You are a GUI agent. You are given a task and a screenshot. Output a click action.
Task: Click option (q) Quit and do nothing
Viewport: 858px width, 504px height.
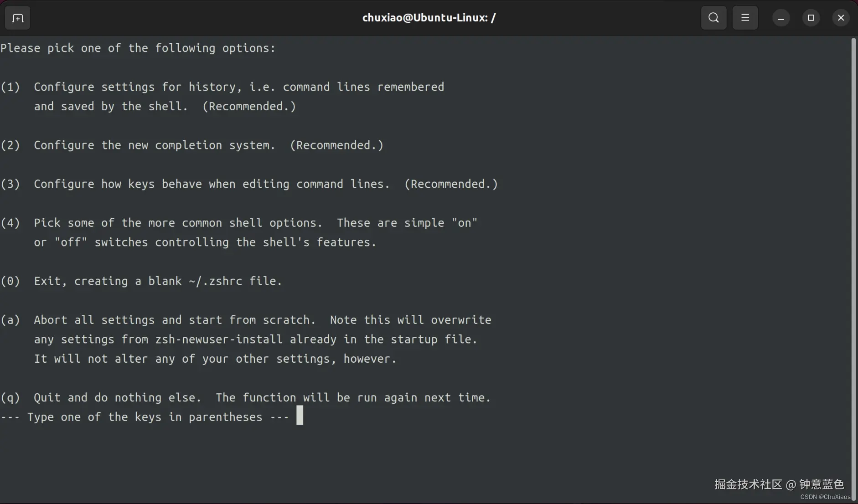pos(246,398)
